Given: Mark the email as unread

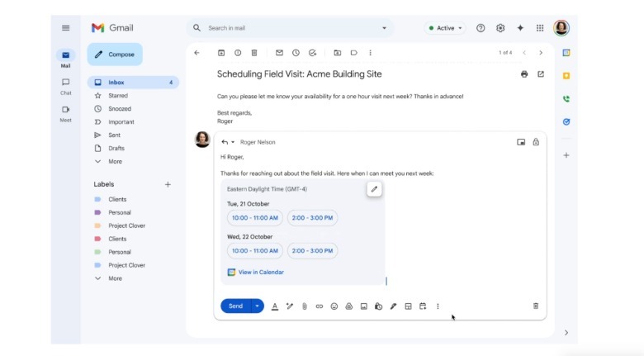Looking at the screenshot, I should point(279,53).
